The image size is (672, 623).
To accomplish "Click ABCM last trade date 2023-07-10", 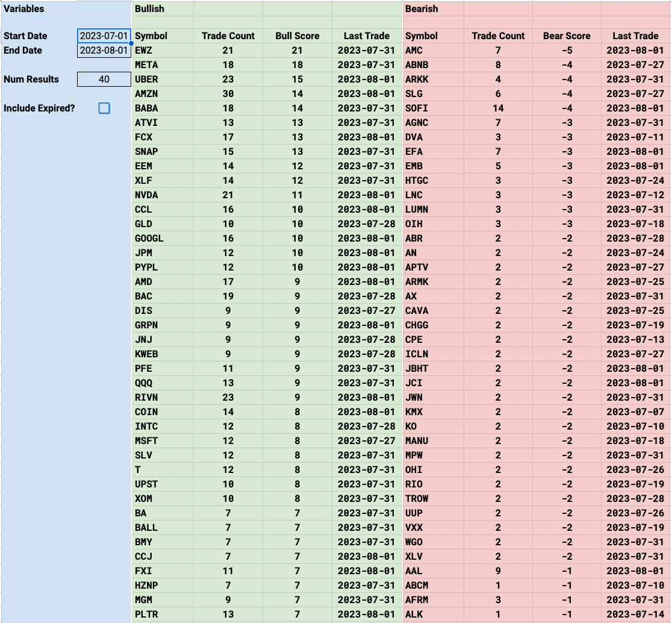I will [x=635, y=585].
